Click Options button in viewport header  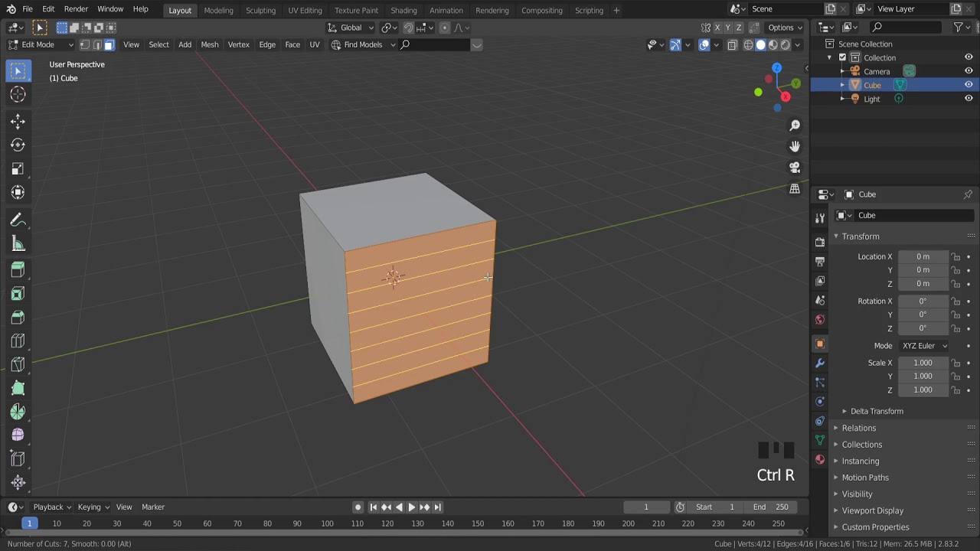pos(785,28)
